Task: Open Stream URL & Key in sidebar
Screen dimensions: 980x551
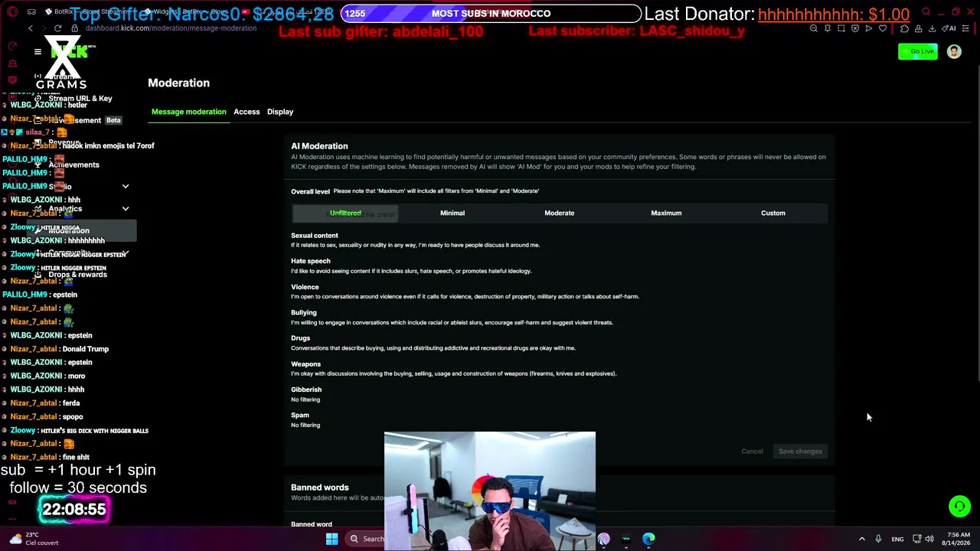Action: coord(80,99)
